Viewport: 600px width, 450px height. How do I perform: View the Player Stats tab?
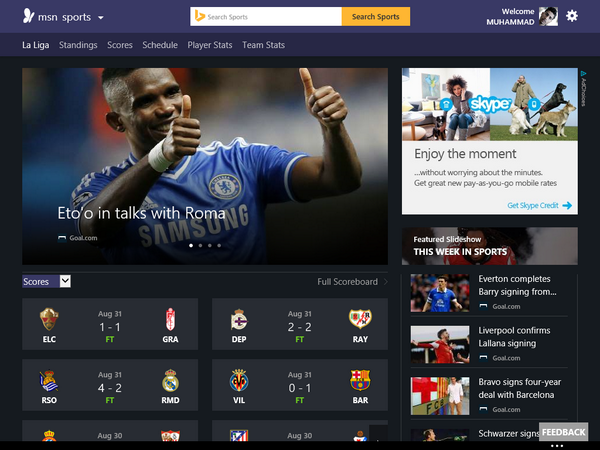tap(210, 45)
